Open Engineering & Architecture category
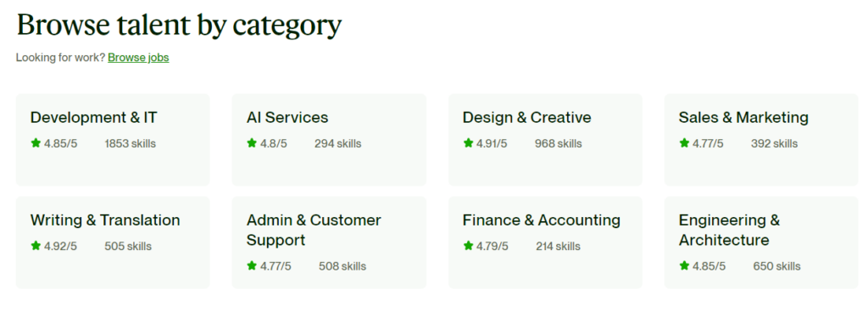Screen dimensions: 868x317 click(730, 231)
